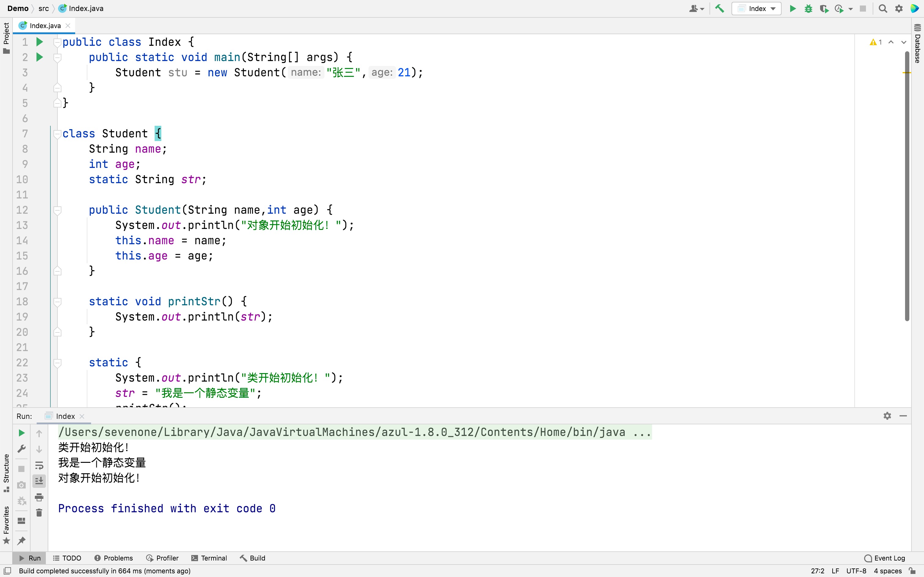Open the Index run configuration dropdown

pos(756,9)
